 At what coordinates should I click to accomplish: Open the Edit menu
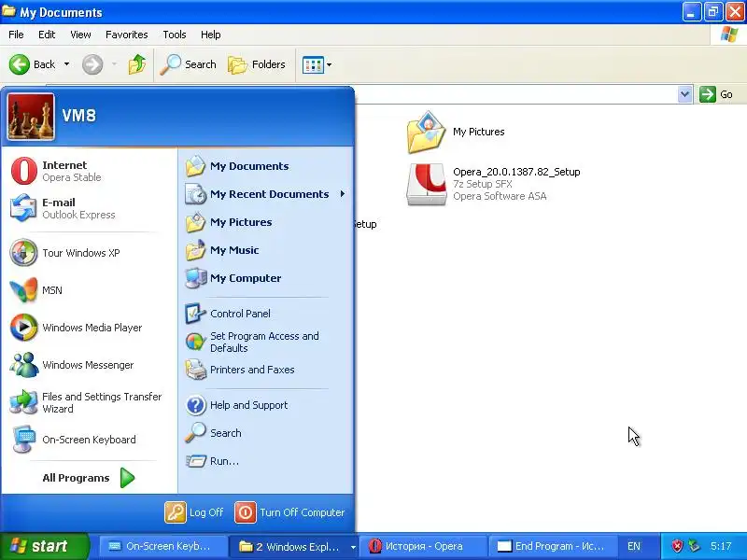tap(47, 35)
